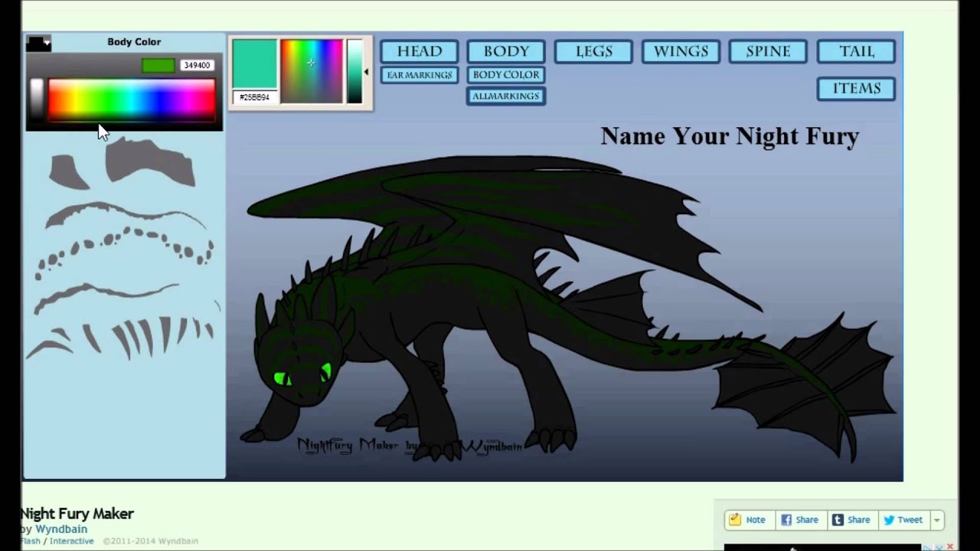This screenshot has height=551, width=980.
Task: Open the HEAD customization category
Action: pyautogui.click(x=419, y=51)
